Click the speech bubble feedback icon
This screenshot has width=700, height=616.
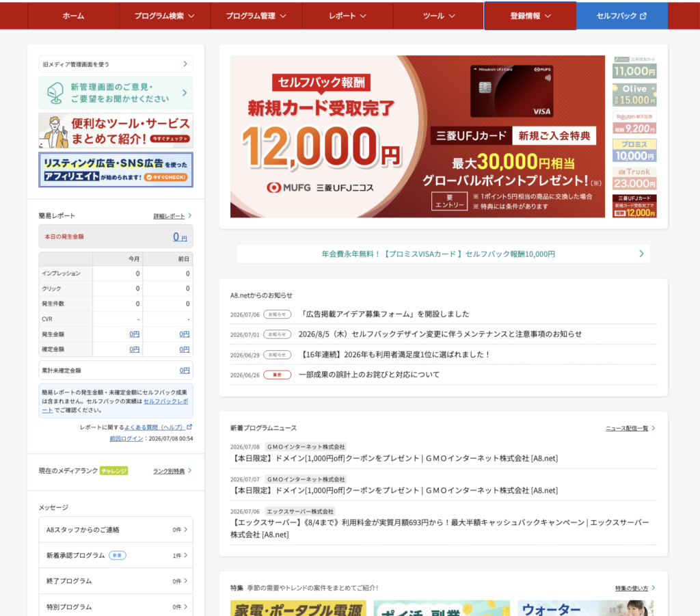[55, 93]
